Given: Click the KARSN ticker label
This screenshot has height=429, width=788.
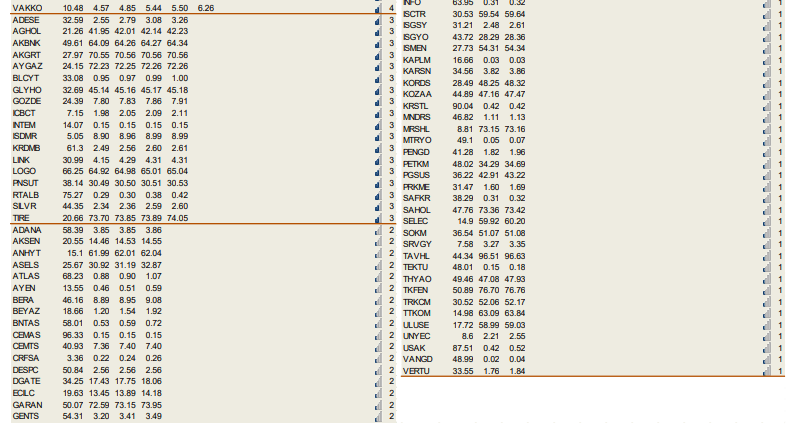Looking at the screenshot, I should [x=417, y=71].
